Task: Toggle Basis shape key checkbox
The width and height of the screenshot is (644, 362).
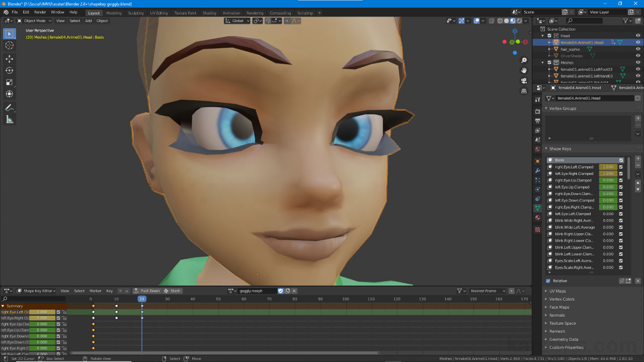Action: click(621, 160)
